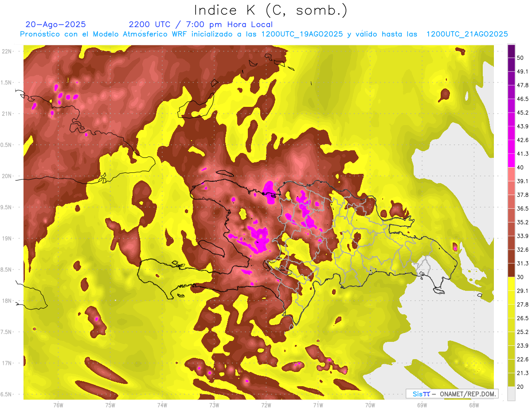Click the colorbar value "37.8"
Viewport: 532px width, 411px height.
point(523,195)
